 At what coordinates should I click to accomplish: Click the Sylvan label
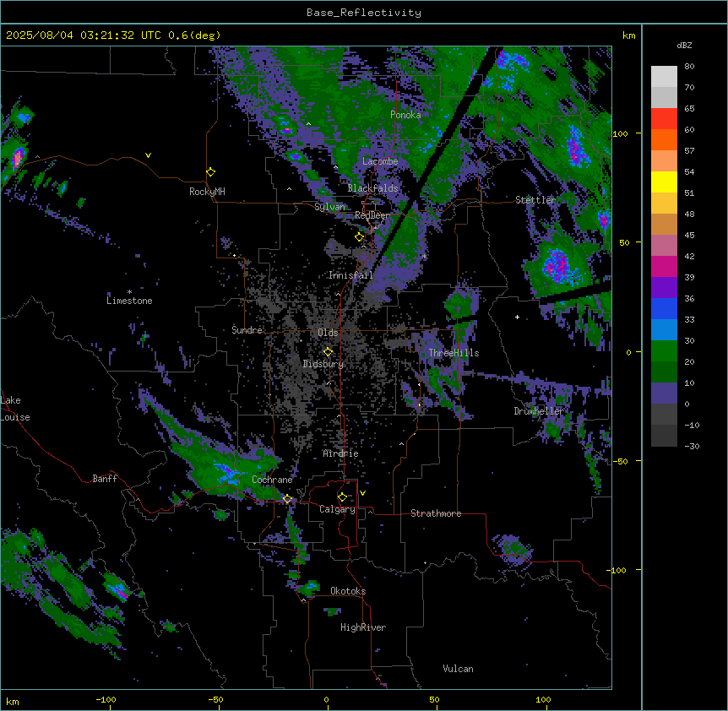(329, 207)
